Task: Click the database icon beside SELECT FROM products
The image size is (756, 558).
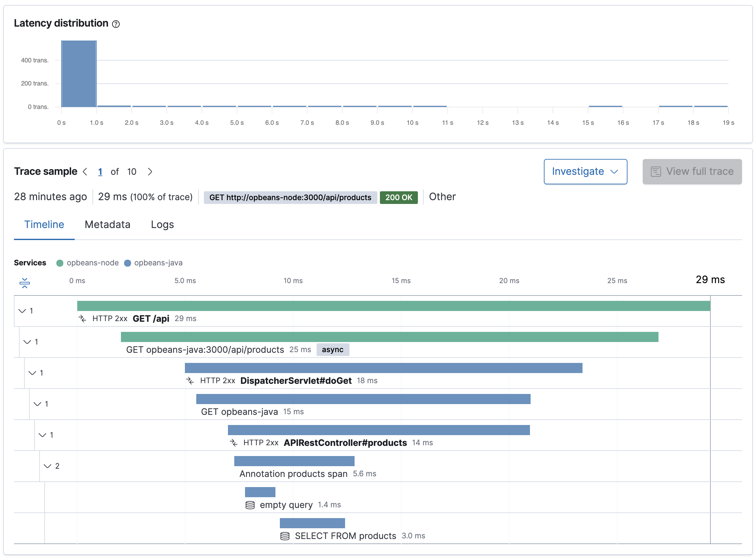Action: [285, 536]
